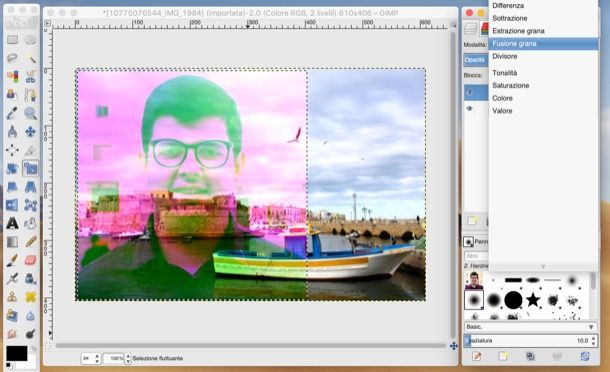The image size is (610, 372).
Task: Choose Saturazione blend mode
Action: (x=510, y=86)
